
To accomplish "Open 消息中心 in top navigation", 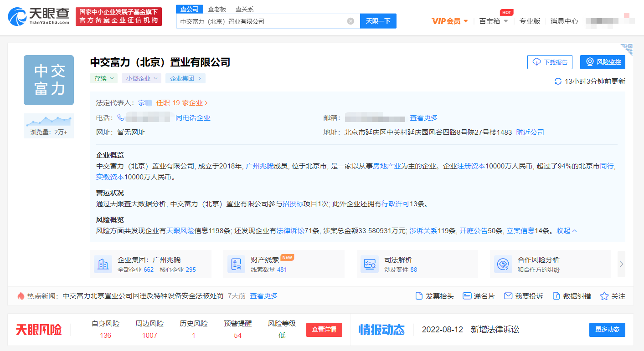I will pos(564,21).
